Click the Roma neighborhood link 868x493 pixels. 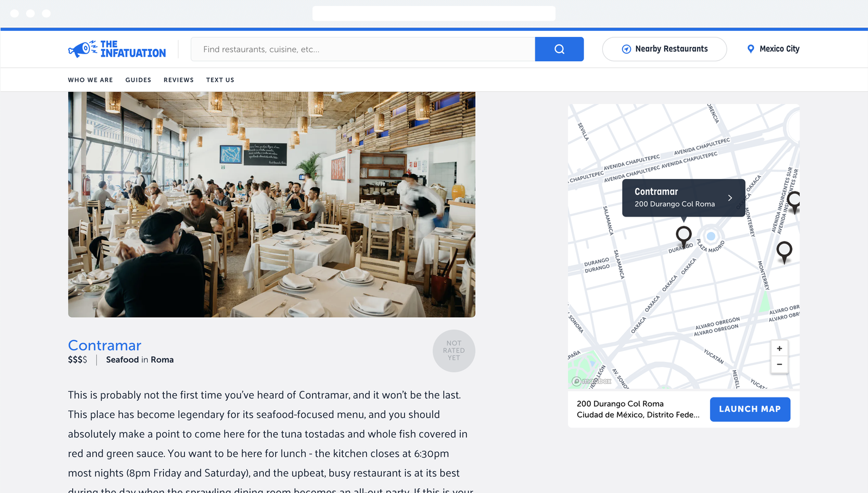[162, 360]
